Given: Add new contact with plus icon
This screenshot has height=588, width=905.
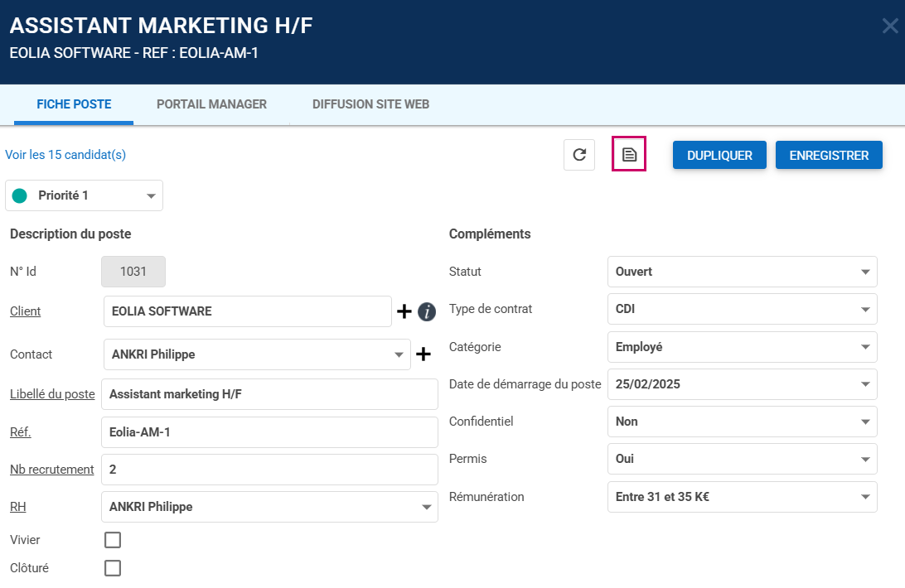Looking at the screenshot, I should 423,354.
